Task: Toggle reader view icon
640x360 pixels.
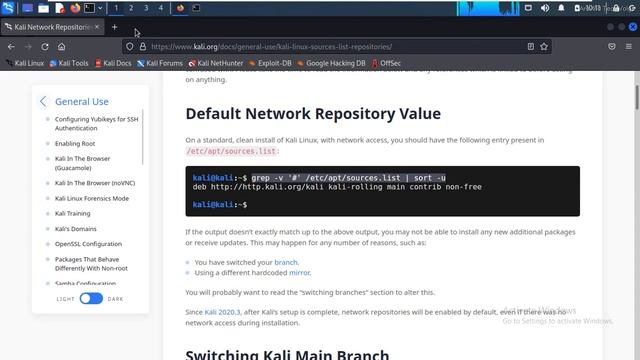Action: 531,47
